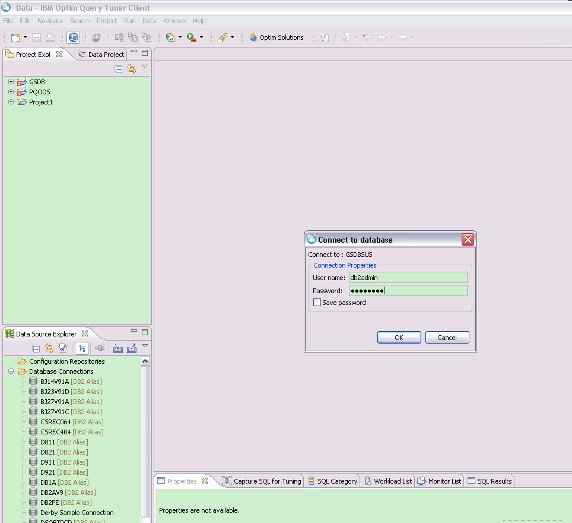Expand the GSDB project node
This screenshot has height=523, width=572.
tap(11, 82)
